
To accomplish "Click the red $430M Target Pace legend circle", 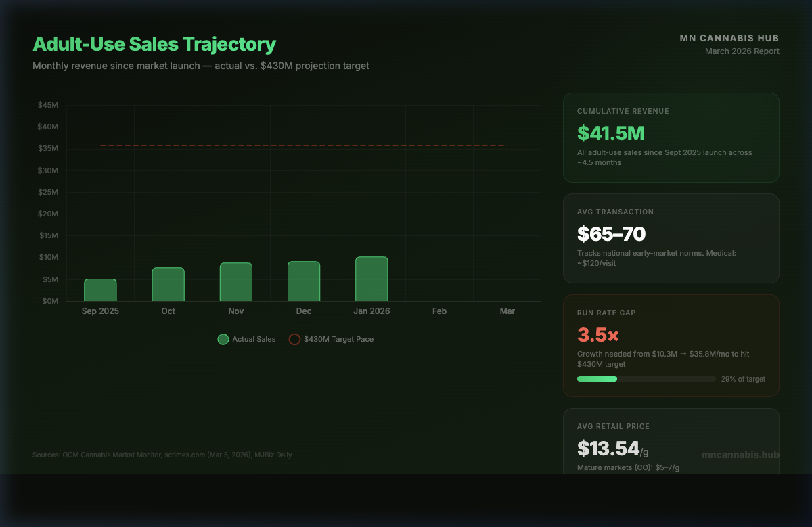I will [295, 339].
